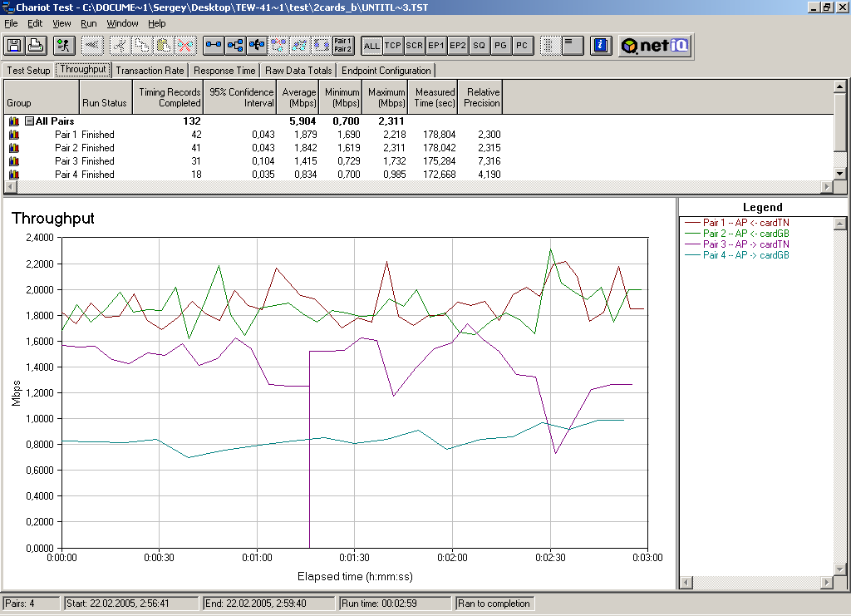
Task: Click the NetIQ logo button
Action: [656, 46]
